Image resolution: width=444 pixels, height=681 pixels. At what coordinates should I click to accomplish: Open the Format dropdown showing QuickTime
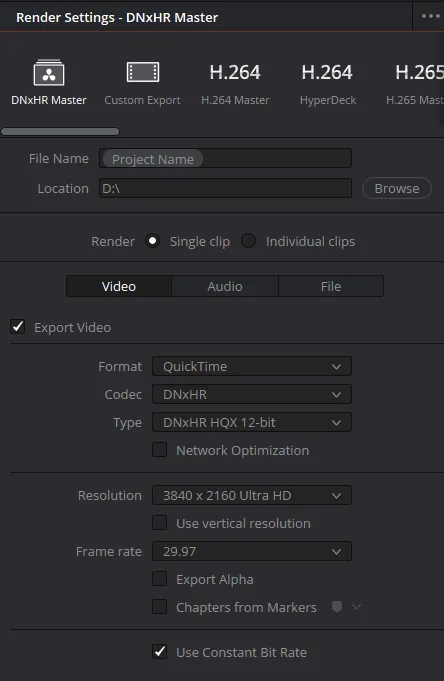[252, 367]
